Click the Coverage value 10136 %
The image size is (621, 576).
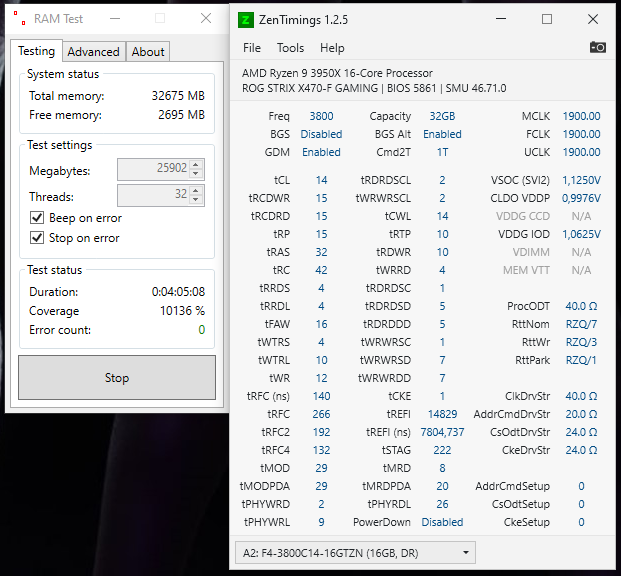[182, 311]
